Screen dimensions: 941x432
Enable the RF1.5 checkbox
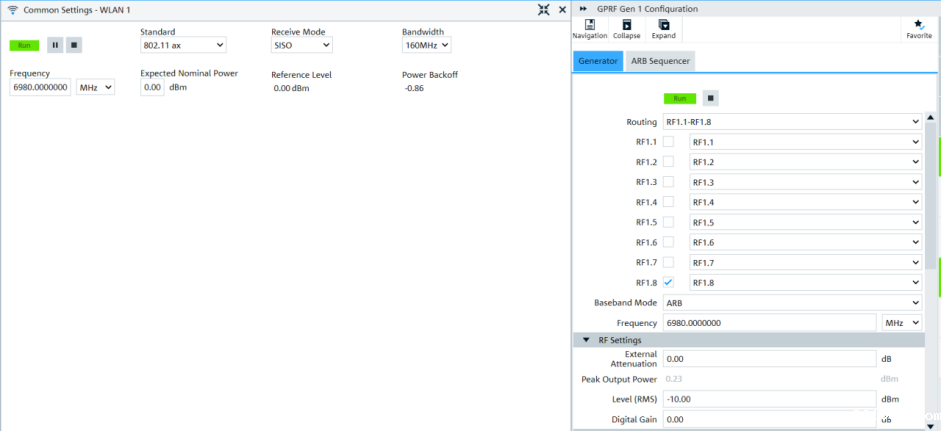tap(668, 222)
